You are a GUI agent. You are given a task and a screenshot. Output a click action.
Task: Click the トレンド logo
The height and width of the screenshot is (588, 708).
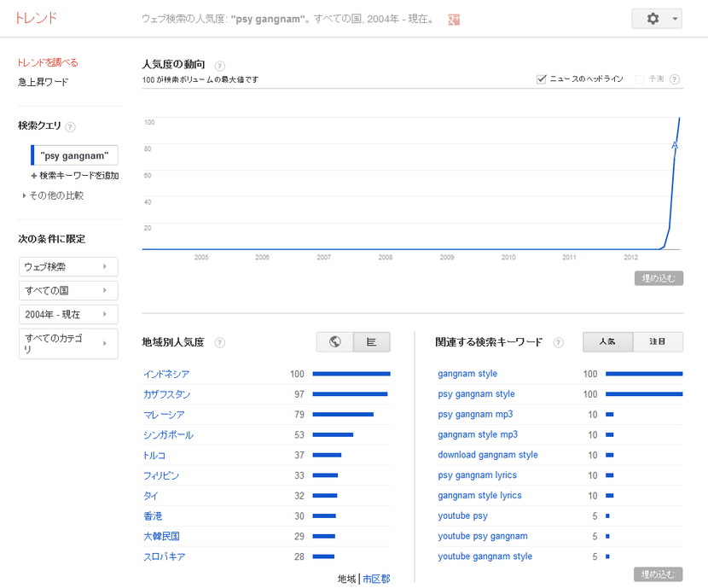point(36,18)
